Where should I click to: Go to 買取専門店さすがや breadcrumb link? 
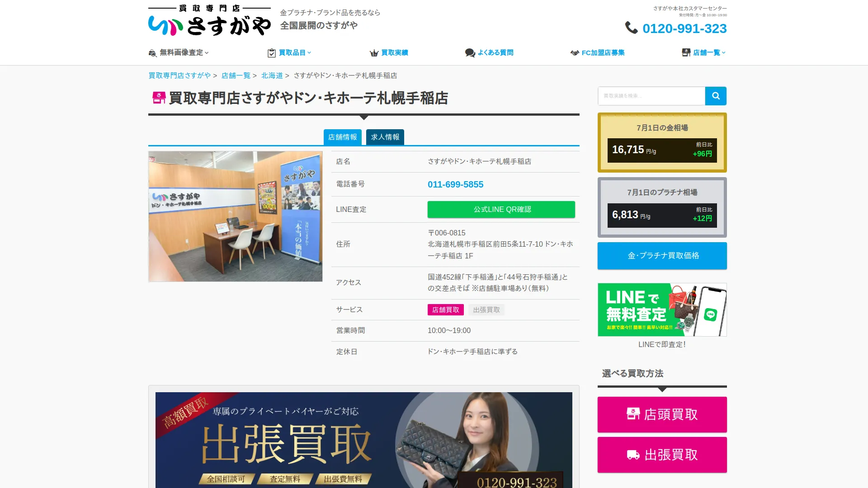tap(179, 75)
